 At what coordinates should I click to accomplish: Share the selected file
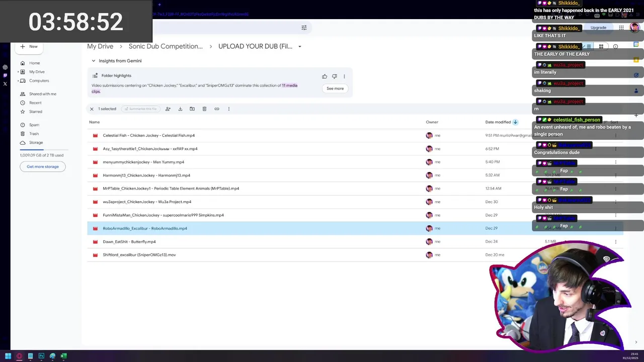click(x=168, y=109)
